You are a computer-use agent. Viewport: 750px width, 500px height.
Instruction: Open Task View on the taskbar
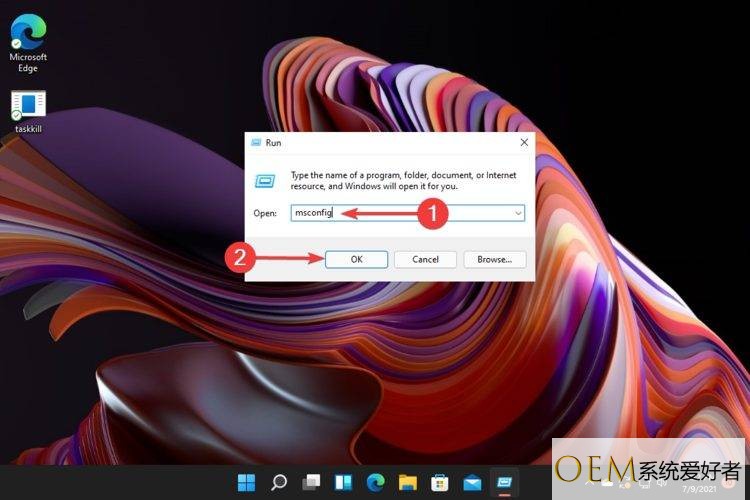click(x=311, y=482)
